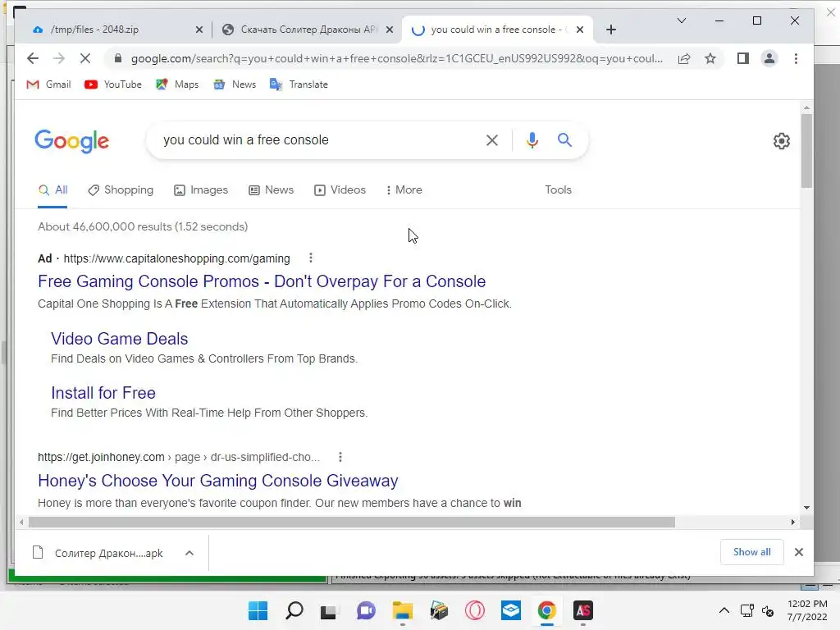Viewport: 840px width, 630px height.
Task: Open the browser side panel icon
Action: click(743, 58)
